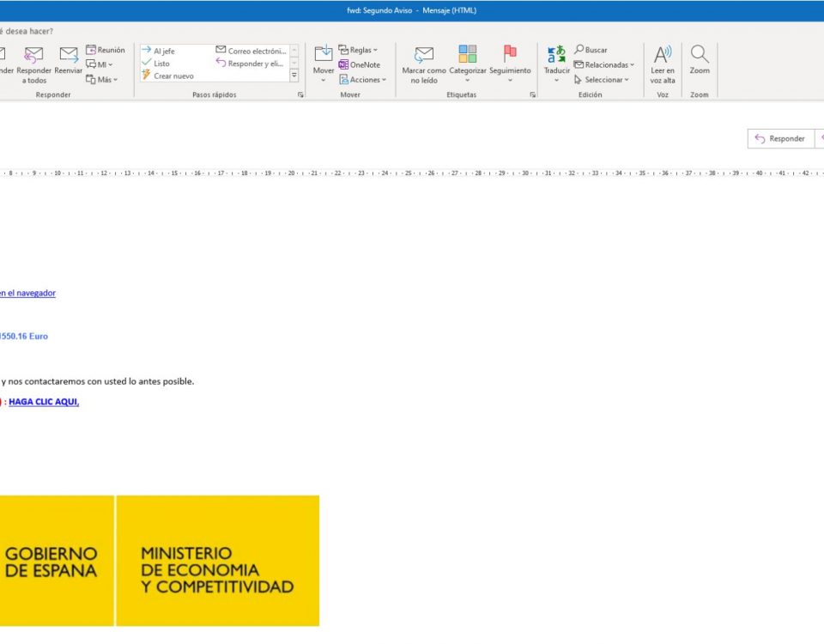Send message to OneNote
The image size is (824, 644).
click(359, 64)
